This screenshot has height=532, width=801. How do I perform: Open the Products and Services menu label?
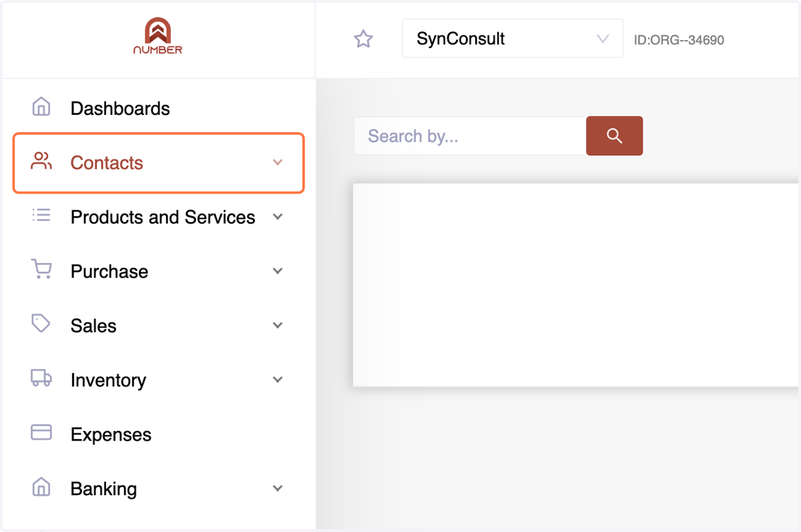[x=163, y=217]
